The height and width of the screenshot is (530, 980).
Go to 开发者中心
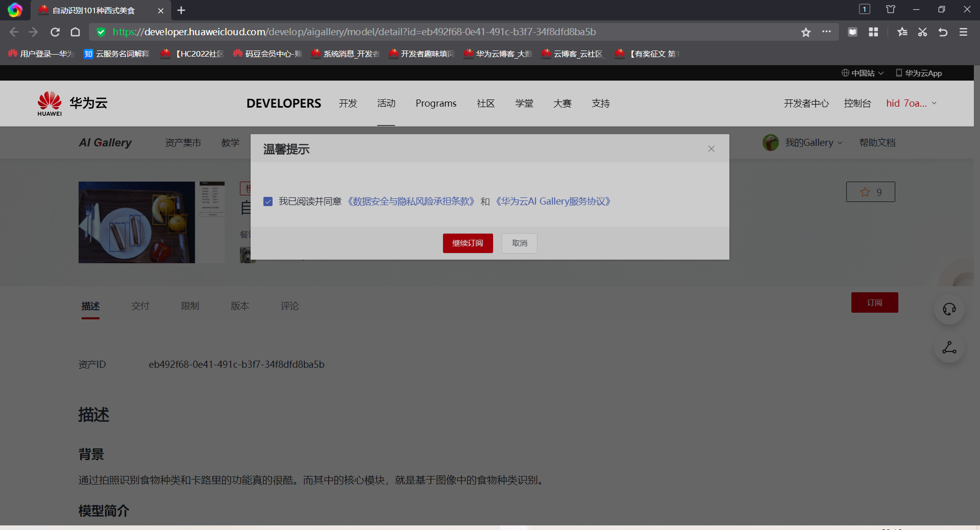(806, 104)
